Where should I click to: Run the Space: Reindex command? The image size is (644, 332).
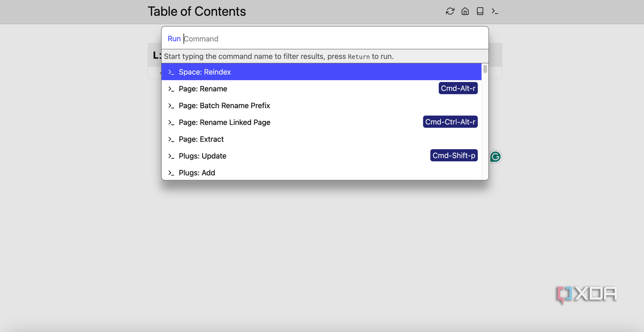(322, 72)
